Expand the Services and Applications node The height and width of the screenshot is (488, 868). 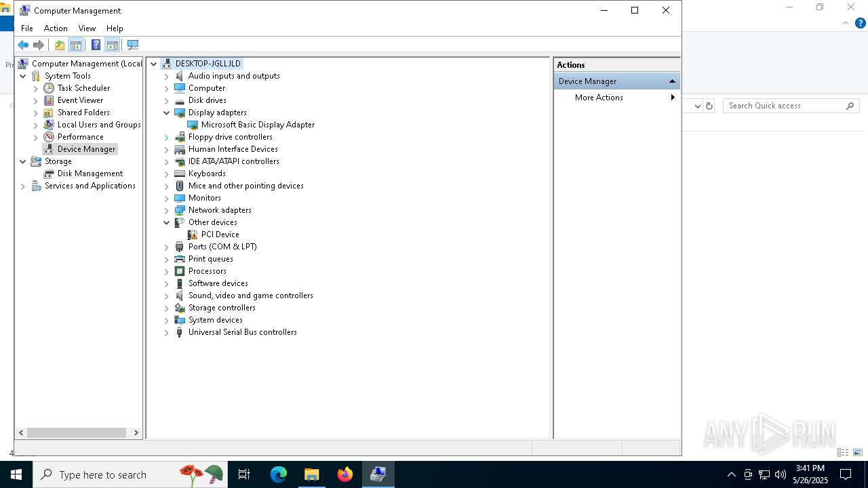pyautogui.click(x=23, y=186)
